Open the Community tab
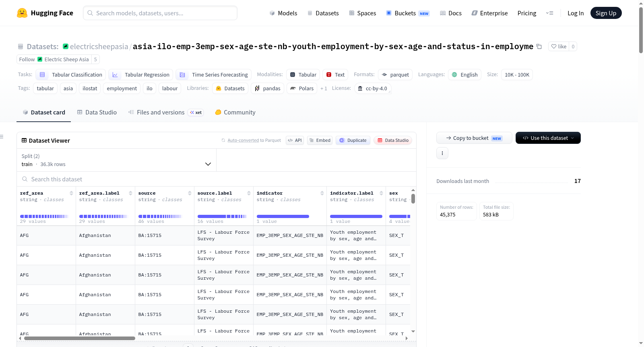644x347 pixels. [x=235, y=112]
